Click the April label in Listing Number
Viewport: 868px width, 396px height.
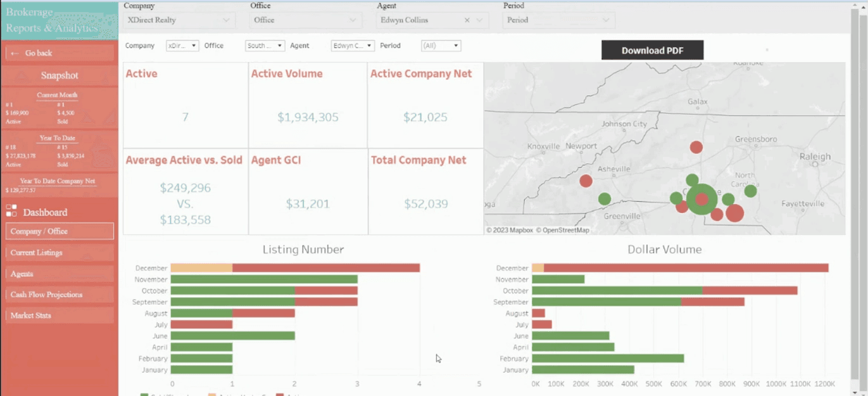pos(159,347)
